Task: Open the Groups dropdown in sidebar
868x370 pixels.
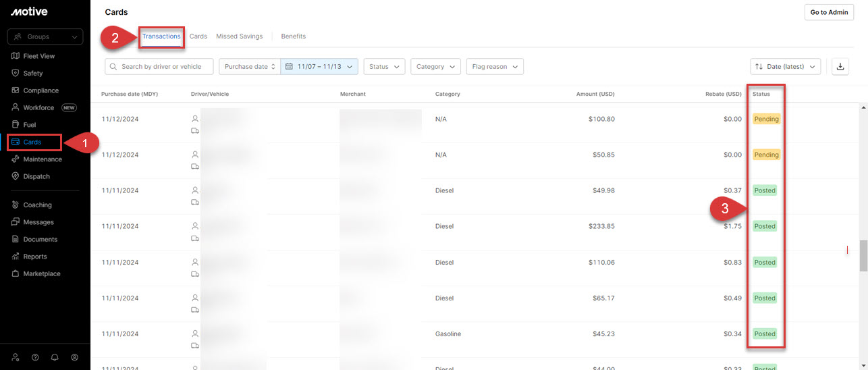Action: tap(45, 36)
